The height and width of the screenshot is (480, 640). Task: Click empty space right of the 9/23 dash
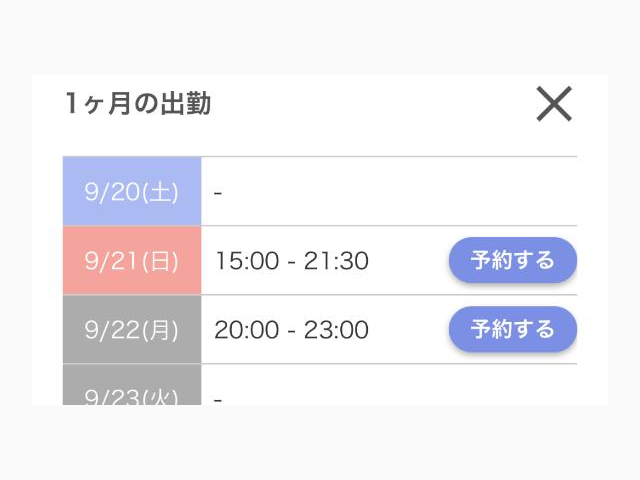coord(400,385)
